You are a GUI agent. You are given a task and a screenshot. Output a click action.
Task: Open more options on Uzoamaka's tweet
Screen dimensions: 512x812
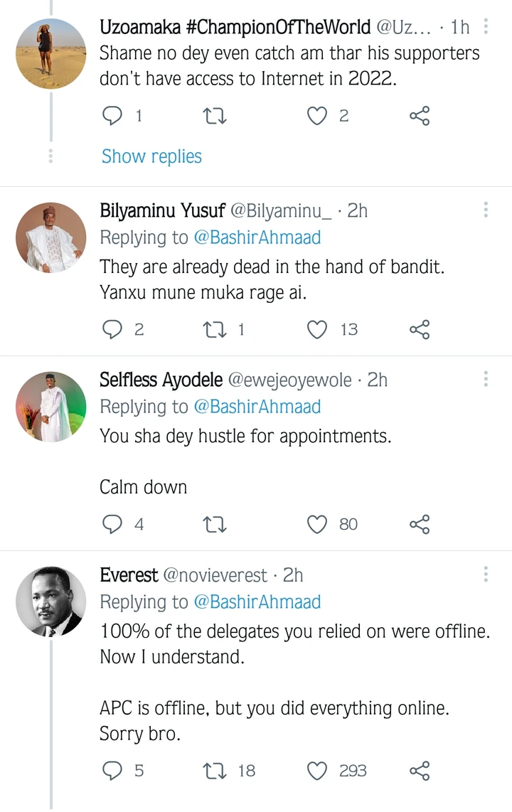[x=486, y=27]
